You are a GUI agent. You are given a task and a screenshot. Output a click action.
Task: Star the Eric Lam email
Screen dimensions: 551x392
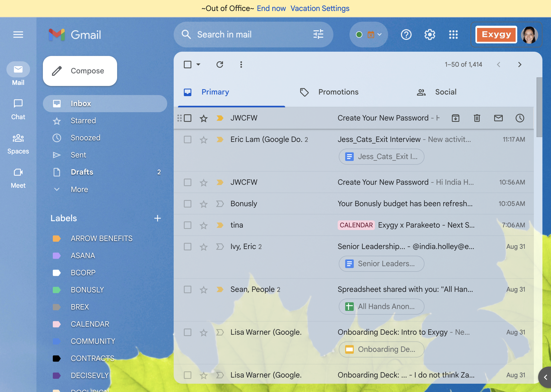pos(204,140)
